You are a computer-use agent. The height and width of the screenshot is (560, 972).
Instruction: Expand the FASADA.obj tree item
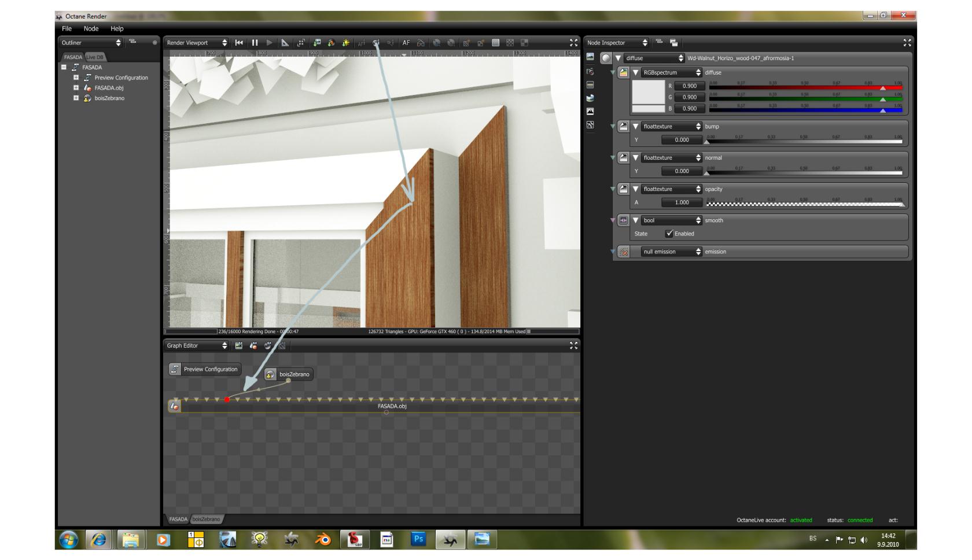76,88
